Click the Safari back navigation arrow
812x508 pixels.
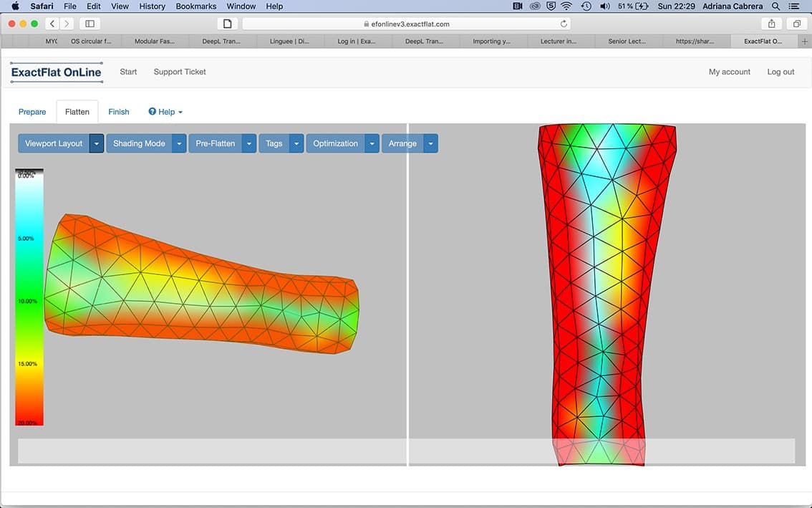coord(52,24)
